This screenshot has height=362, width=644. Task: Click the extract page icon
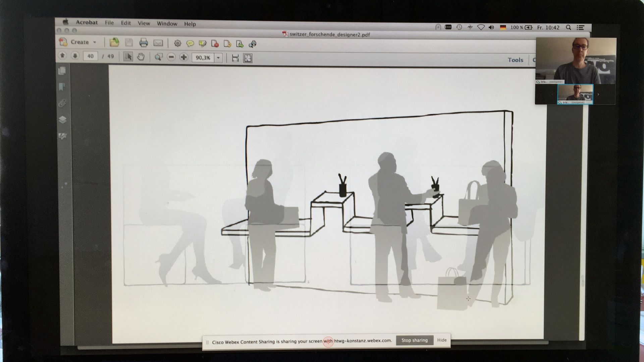coord(240,44)
